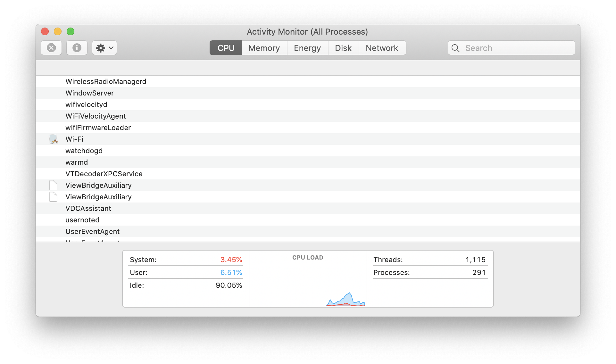The height and width of the screenshot is (364, 616).
Task: Click the process Inspect info icon
Action: tap(77, 48)
